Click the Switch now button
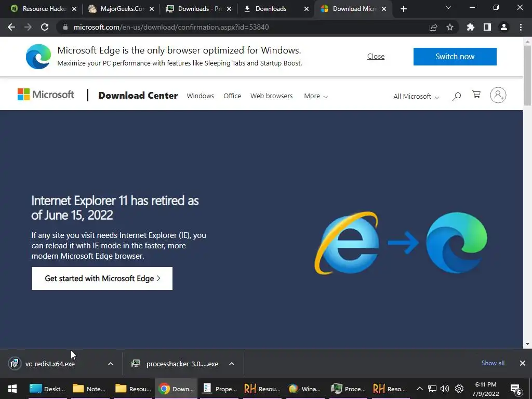 point(455,57)
